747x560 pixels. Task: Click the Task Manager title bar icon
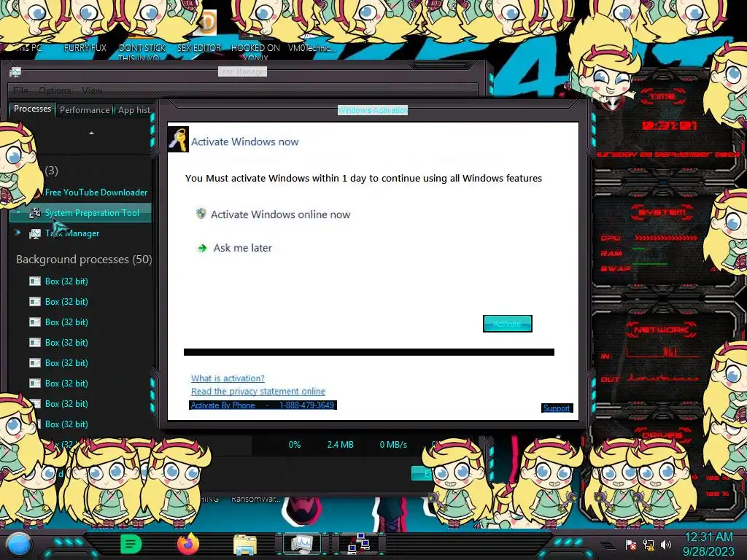pyautogui.click(x=15, y=72)
